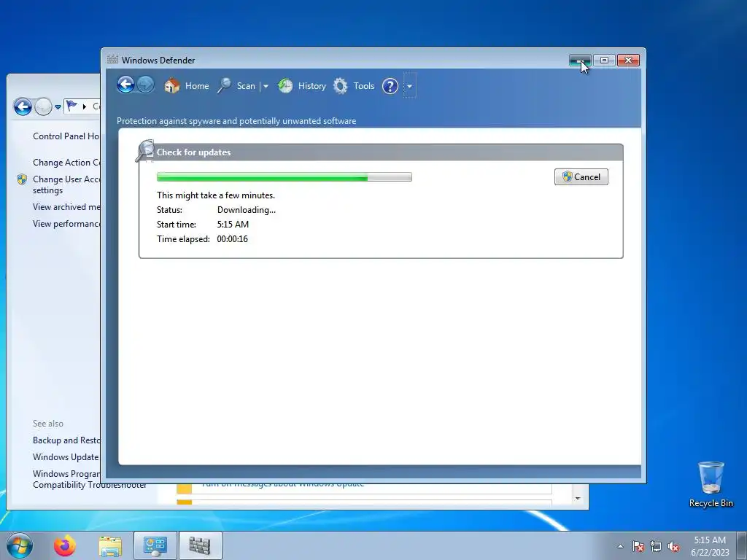Open volume muted tray icon
The image size is (747, 560).
673,547
